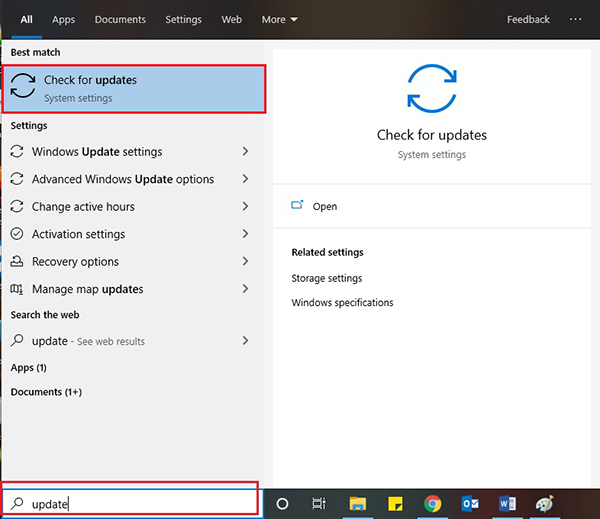Click sync icon beside Advanced Windows Update options
Image resolution: width=600 pixels, height=519 pixels.
pos(17,179)
